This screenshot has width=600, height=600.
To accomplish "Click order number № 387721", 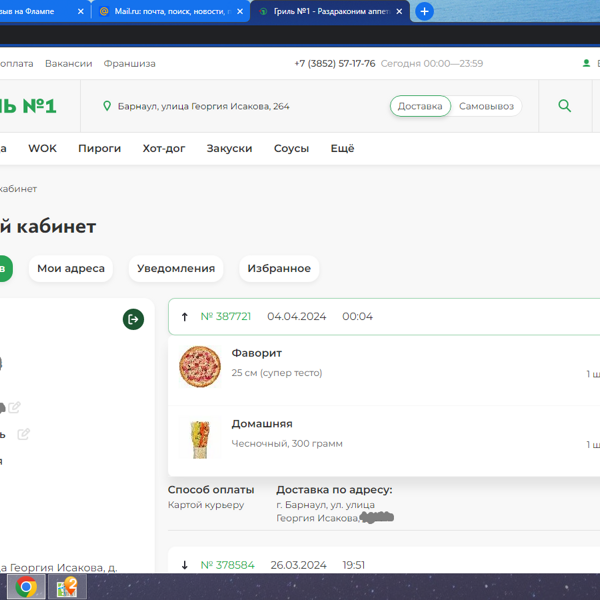I will (x=226, y=316).
